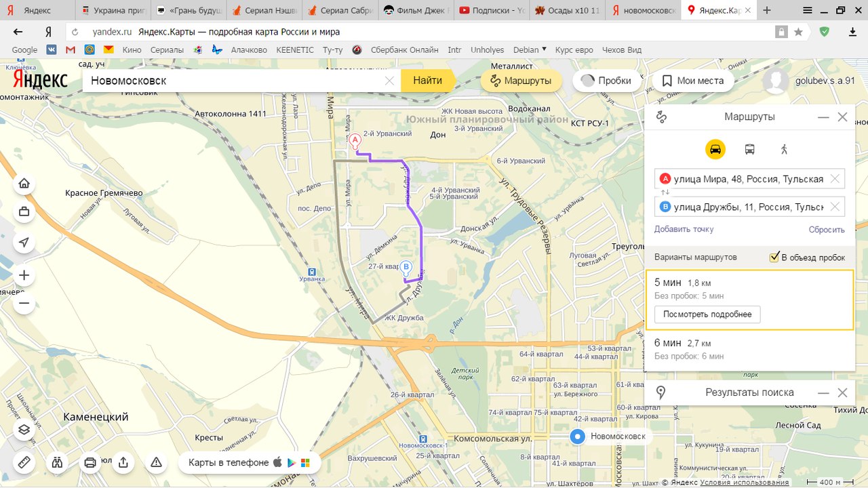Clear the point A address field

[835, 179]
